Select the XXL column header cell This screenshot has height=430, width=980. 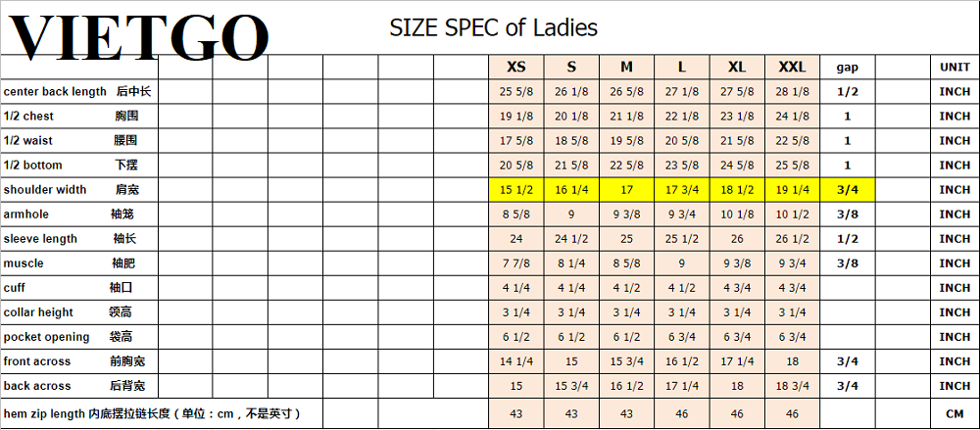click(792, 67)
